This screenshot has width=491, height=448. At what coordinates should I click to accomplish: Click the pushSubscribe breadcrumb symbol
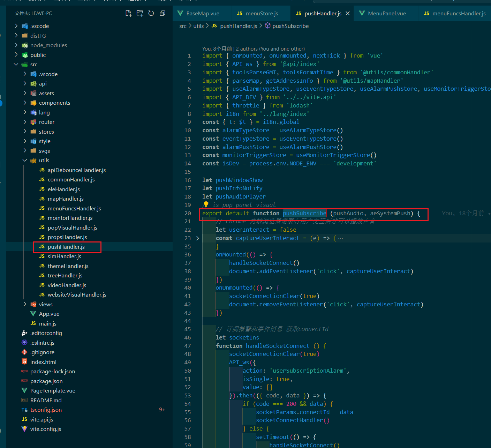point(290,26)
